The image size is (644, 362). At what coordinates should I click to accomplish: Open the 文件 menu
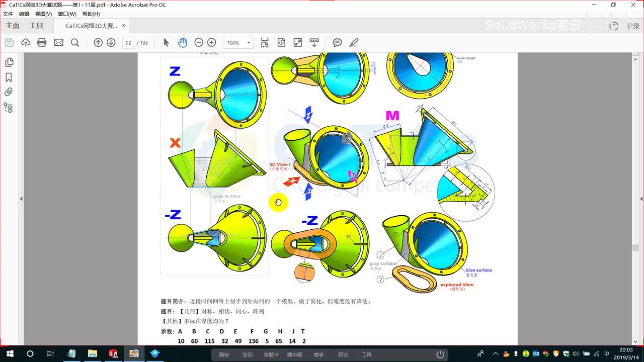tap(8, 14)
